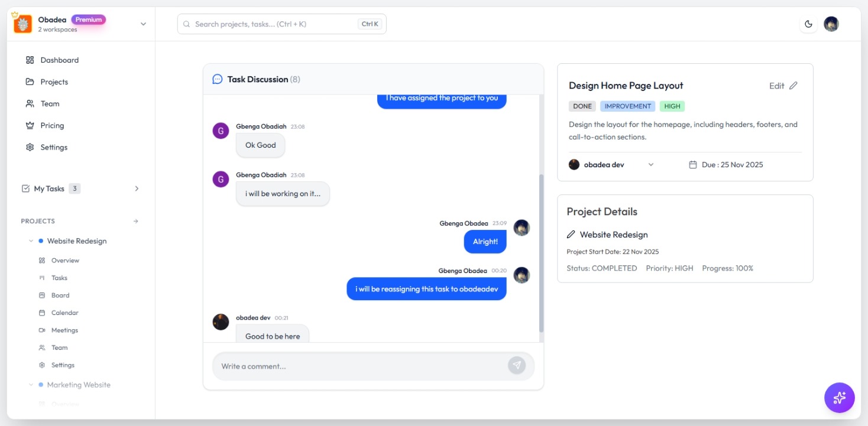The height and width of the screenshot is (426, 868).
Task: Click the Projects section arrow link
Action: (x=135, y=221)
